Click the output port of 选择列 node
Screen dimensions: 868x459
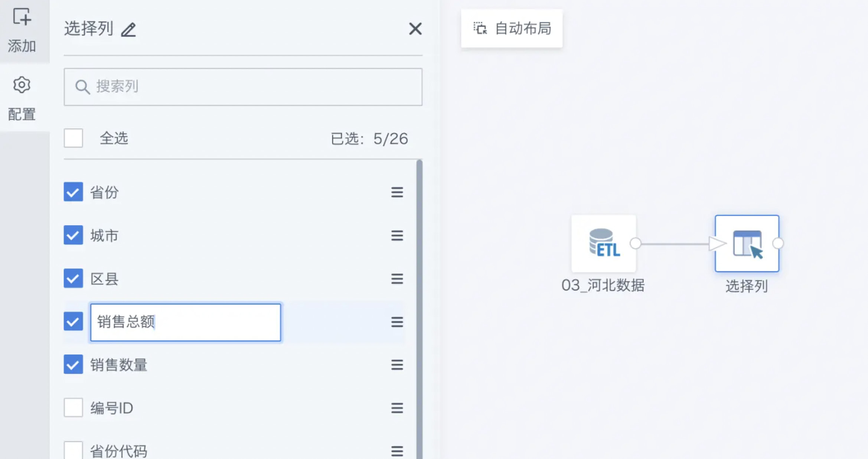(x=778, y=244)
